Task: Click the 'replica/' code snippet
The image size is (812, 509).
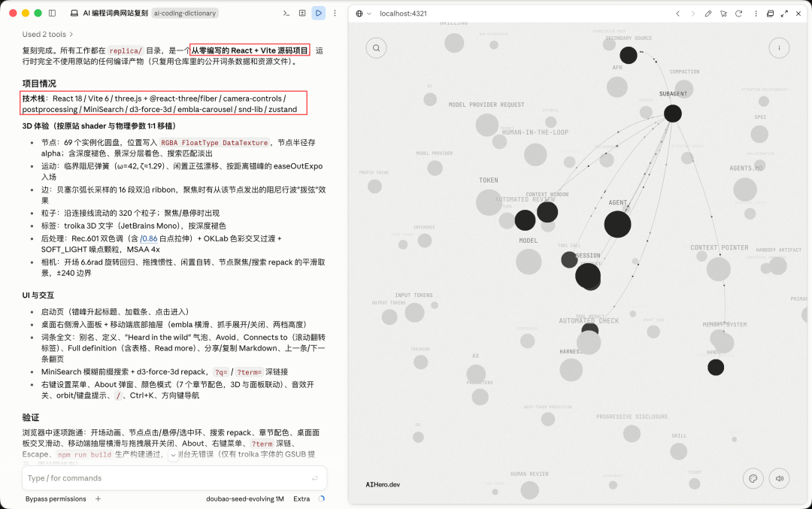Action: tap(126, 50)
